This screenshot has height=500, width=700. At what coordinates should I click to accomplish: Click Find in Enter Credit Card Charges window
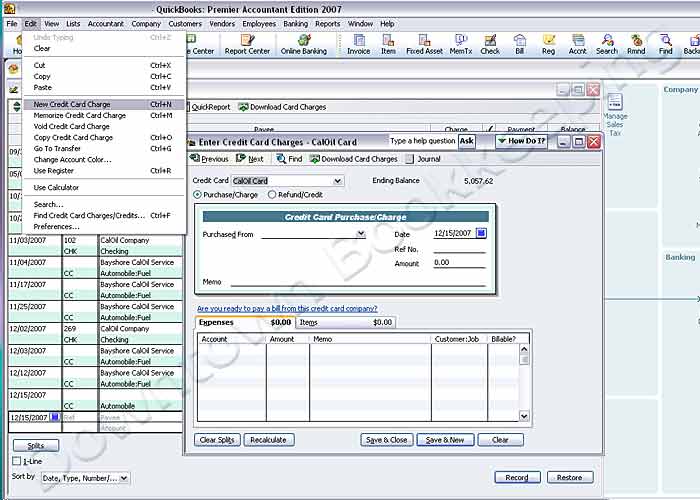(x=289, y=159)
